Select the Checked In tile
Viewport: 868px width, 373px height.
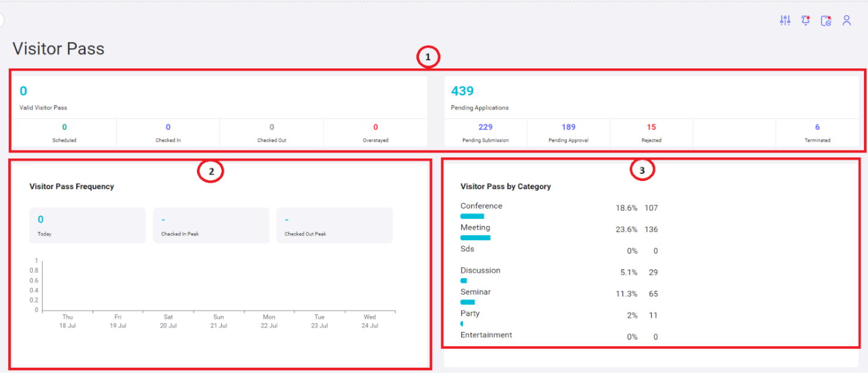click(x=168, y=133)
